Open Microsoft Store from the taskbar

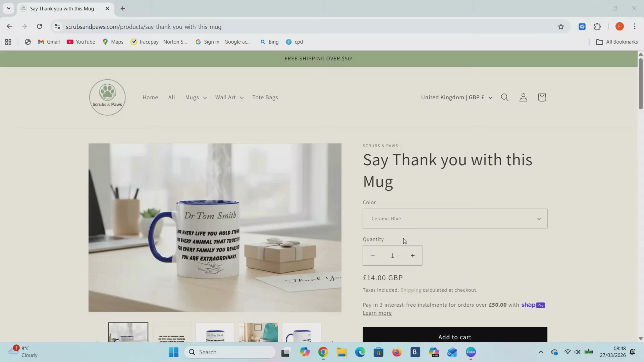pyautogui.click(x=379, y=352)
